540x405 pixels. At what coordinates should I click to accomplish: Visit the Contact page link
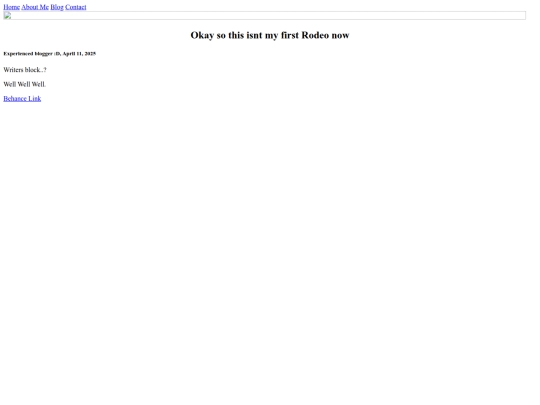[x=76, y=7]
